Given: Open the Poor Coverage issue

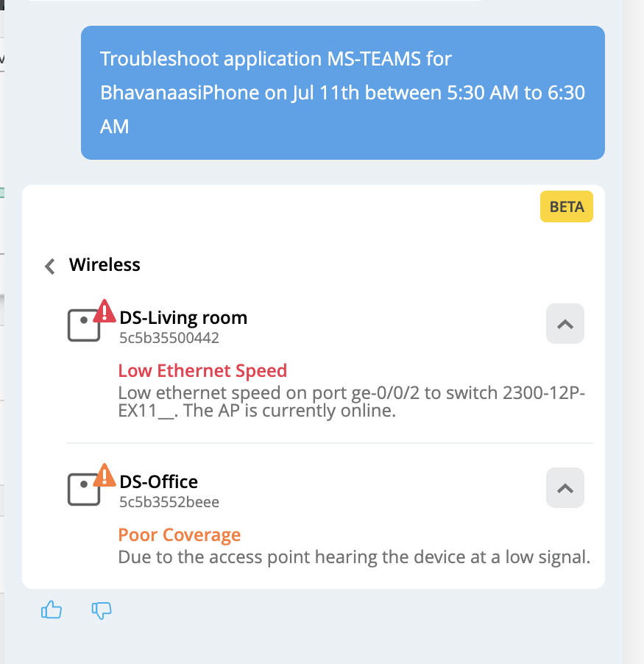Looking at the screenshot, I should pyautogui.click(x=179, y=535).
